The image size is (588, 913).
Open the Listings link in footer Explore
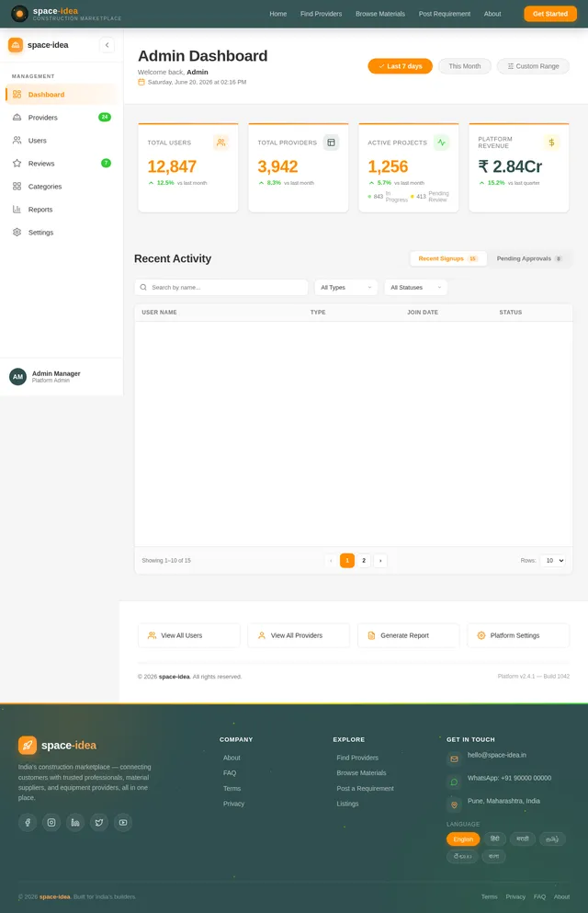pos(347,804)
